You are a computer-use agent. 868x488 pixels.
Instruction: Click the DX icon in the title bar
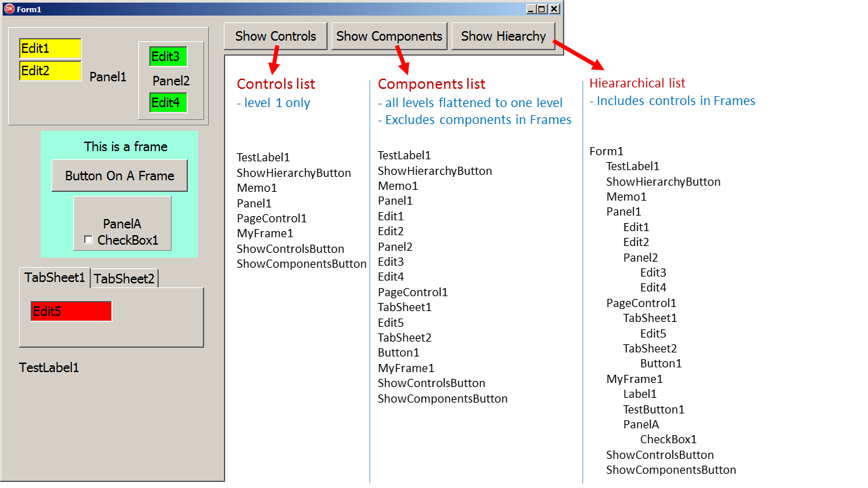[8, 9]
